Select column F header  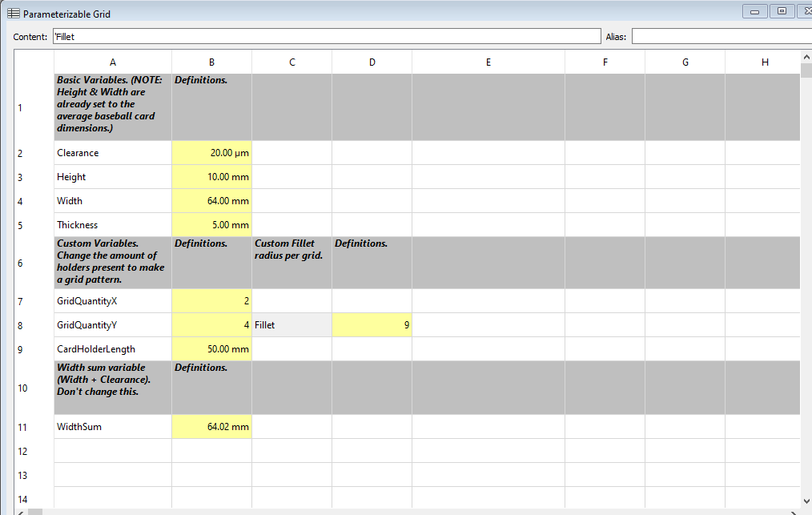pos(605,62)
